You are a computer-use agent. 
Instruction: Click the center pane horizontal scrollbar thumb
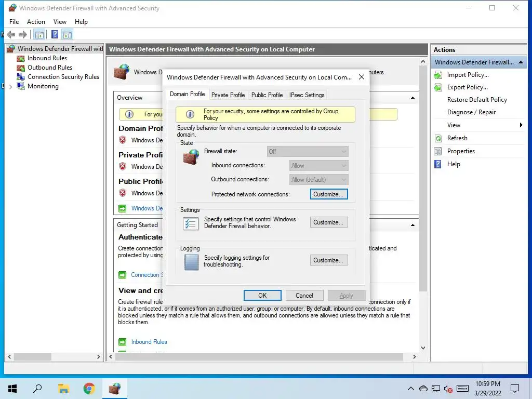pyautogui.click(x=259, y=356)
